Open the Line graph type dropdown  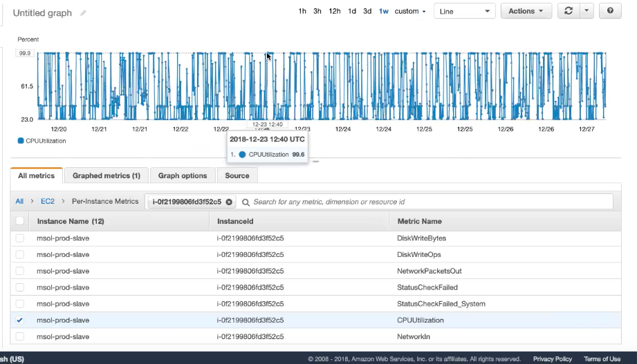point(464,11)
